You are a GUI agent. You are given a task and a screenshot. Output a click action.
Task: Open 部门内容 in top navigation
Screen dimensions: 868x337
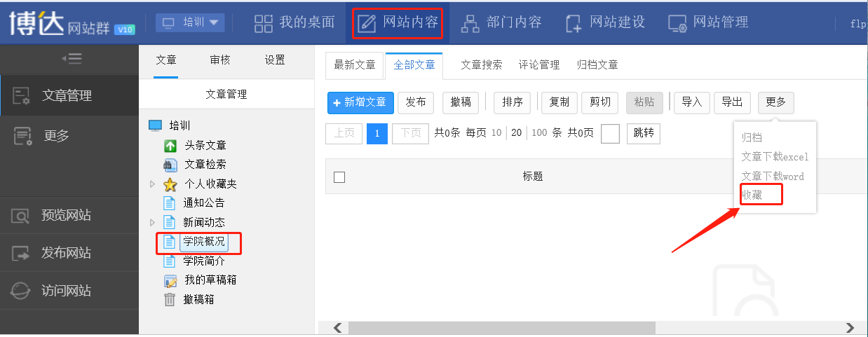pyautogui.click(x=501, y=22)
